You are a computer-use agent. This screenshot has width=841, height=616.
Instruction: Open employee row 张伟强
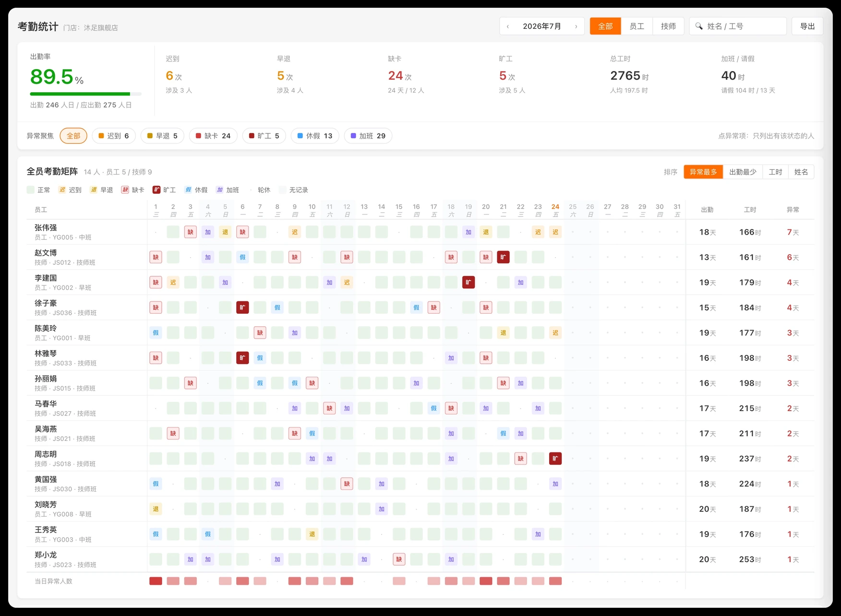click(x=420, y=232)
